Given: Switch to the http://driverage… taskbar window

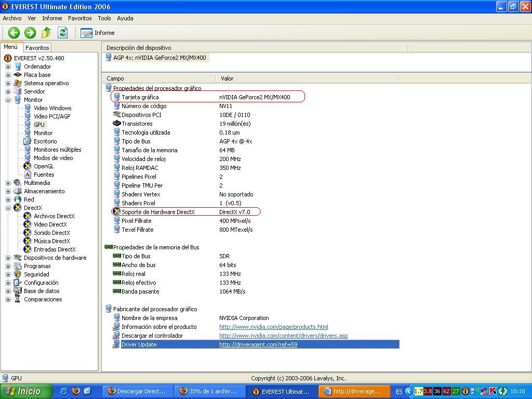Looking at the screenshot, I should click(x=354, y=391).
